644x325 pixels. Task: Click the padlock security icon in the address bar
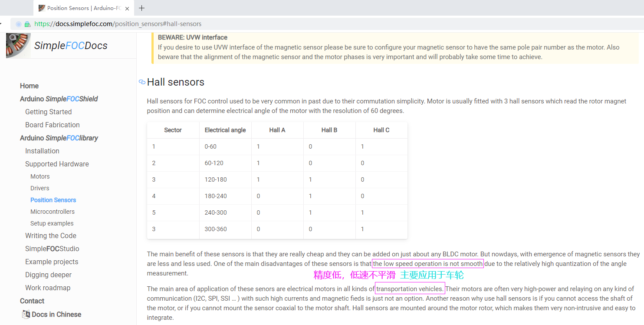[27, 24]
